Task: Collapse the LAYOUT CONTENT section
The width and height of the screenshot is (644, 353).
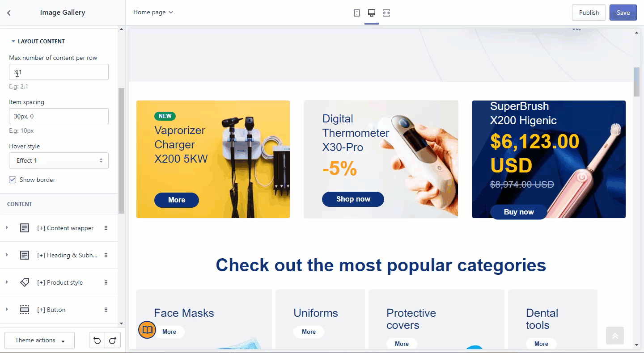Action: tap(38, 41)
